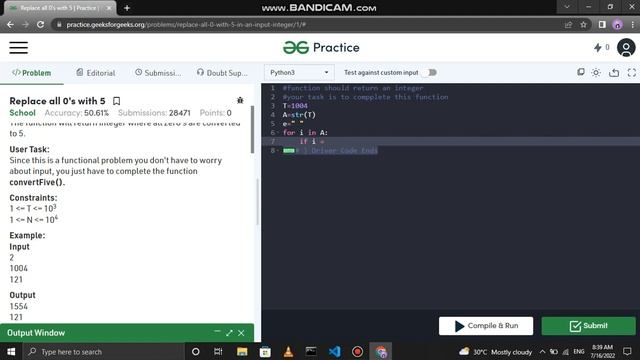Click the weather Mostly cloudy widget
This screenshot has width=640, height=360.
[496, 351]
